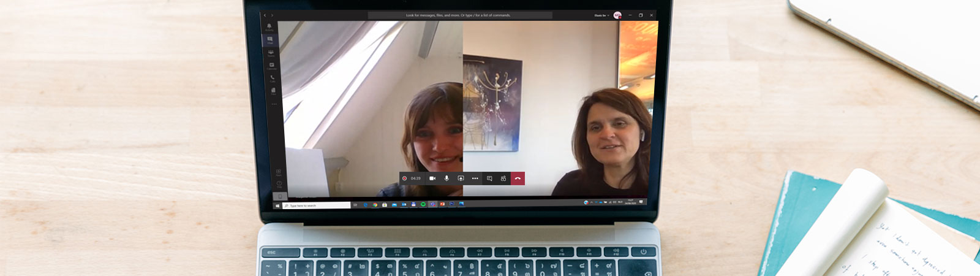Toggle the camera off in call
The height and width of the screenshot is (276, 980).
(x=432, y=178)
